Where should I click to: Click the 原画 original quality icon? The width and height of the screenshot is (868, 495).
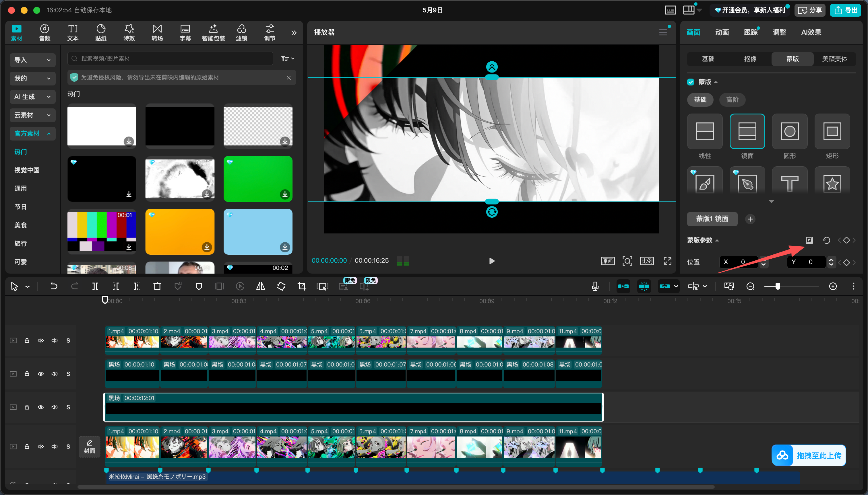(x=608, y=261)
